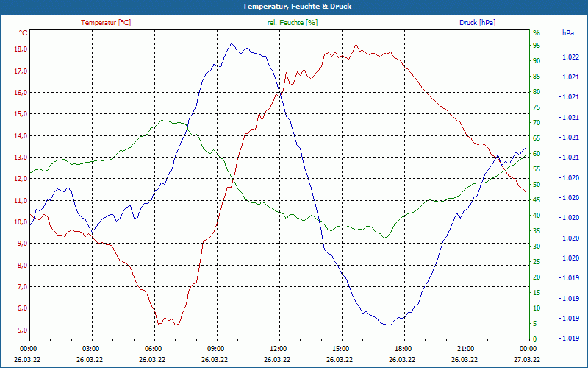Viewport: 588px width, 368px height.
Task: Click the hPa unit label on pressure axis
Action: tap(568, 33)
